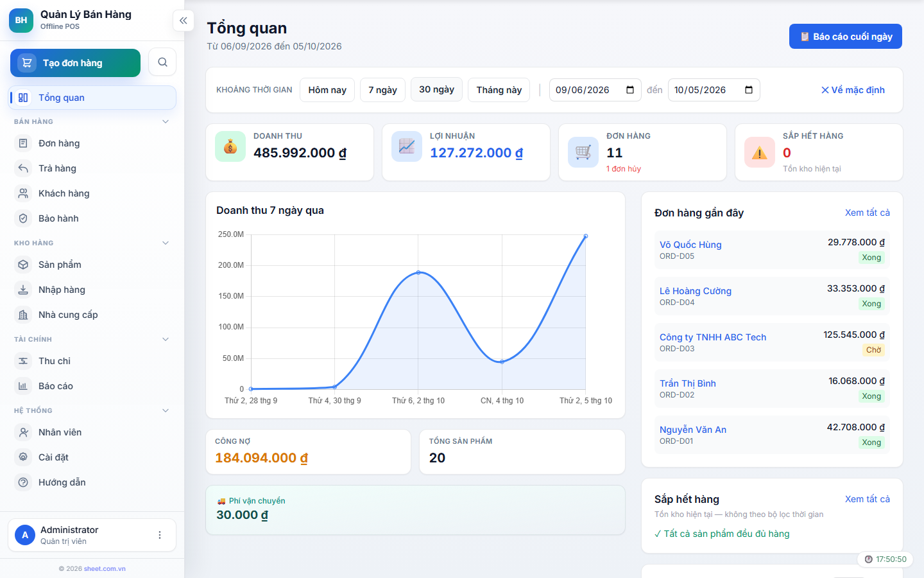Viewport: 924px width, 578px height.
Task: Click the revenue money bag icon
Action: (x=230, y=146)
